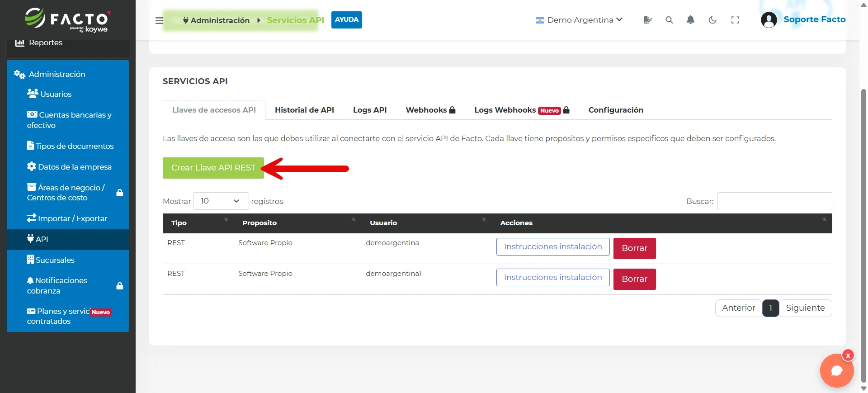Open Reportes in the sidebar
This screenshot has width=868, height=393.
(x=68, y=43)
